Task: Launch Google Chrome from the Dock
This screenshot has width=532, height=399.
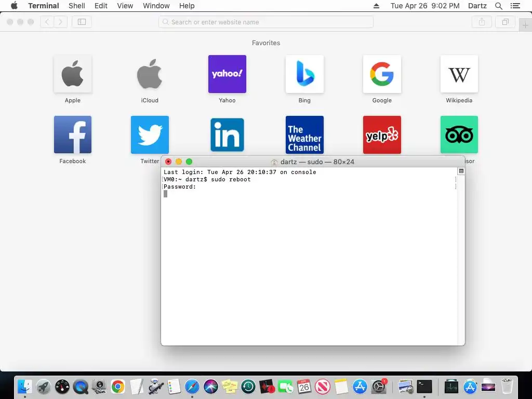Action: point(118,387)
